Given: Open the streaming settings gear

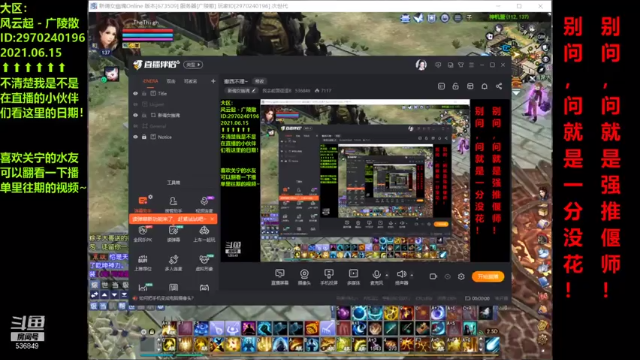Looking at the screenshot, I should (461, 276).
